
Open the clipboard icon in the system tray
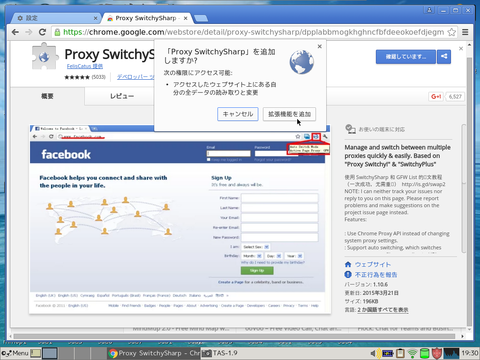pos(400,353)
